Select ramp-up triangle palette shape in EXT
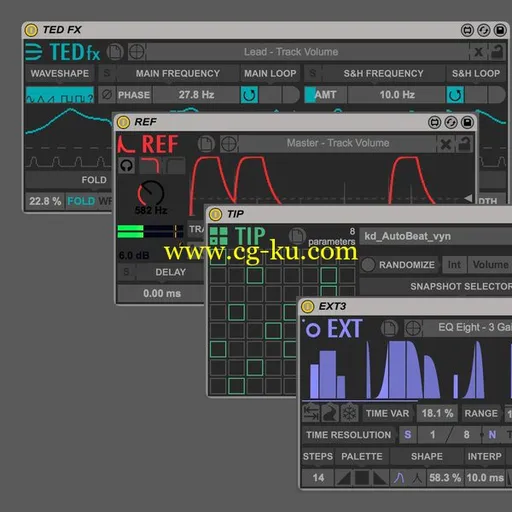 click(x=344, y=478)
